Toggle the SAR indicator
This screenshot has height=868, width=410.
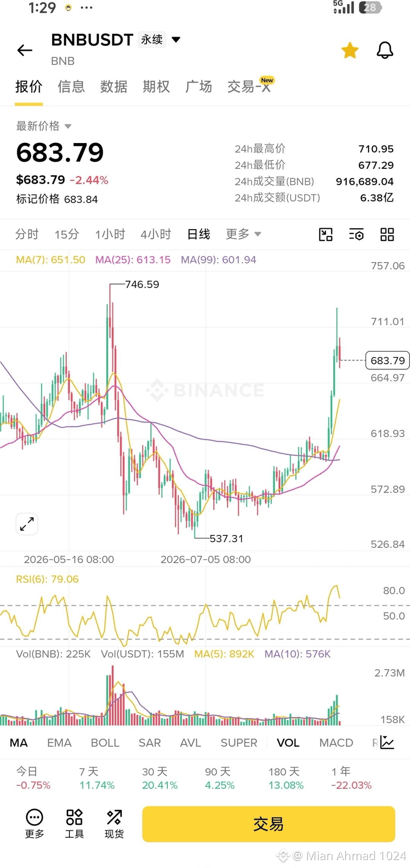click(x=150, y=743)
